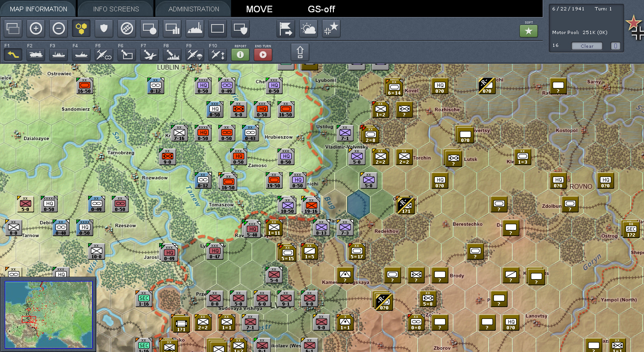Select F7 plane bombing mode icon
The width and height of the screenshot is (644, 352).
pyautogui.click(x=149, y=54)
